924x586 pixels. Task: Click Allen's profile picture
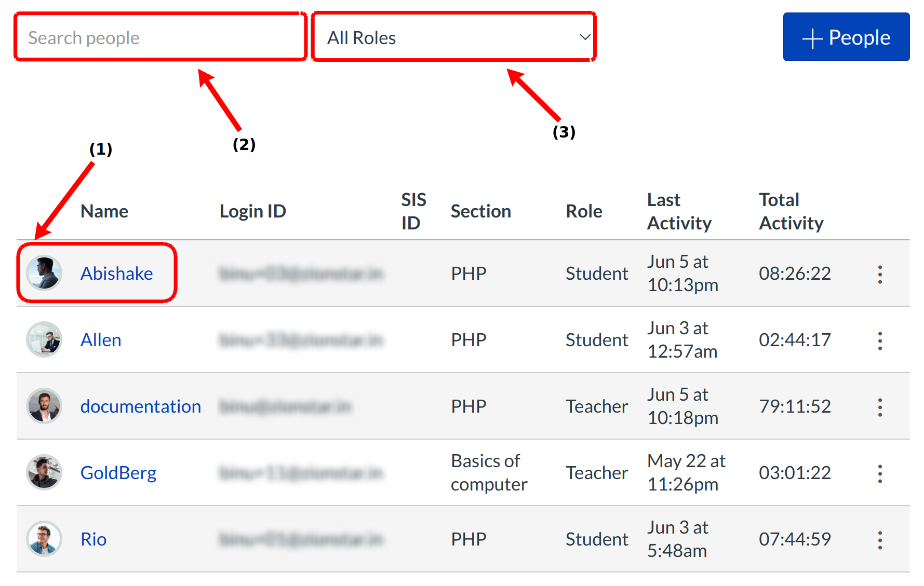pos(44,339)
